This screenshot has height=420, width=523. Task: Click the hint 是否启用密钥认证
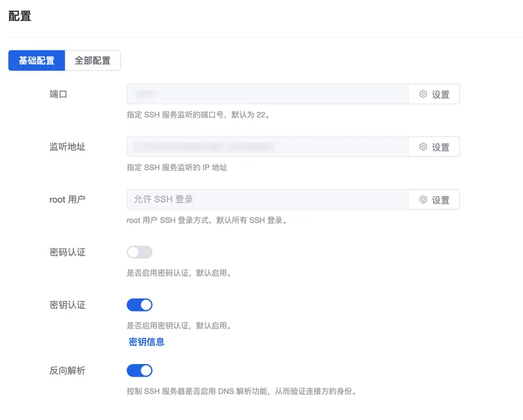pos(179,325)
